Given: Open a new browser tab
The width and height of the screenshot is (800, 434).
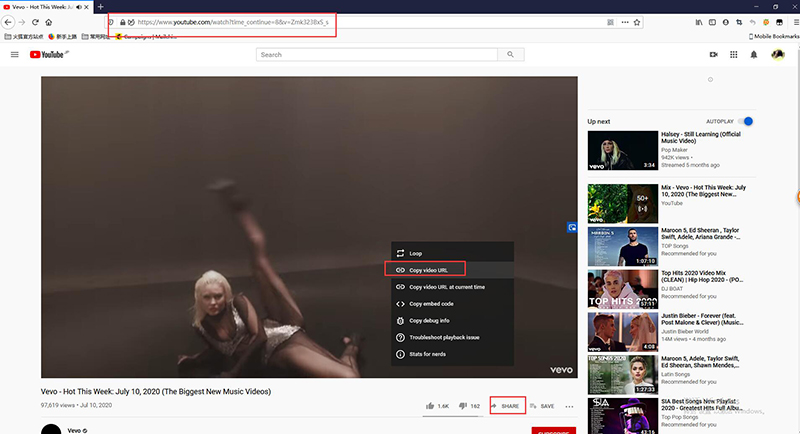Looking at the screenshot, I should coord(101,7).
